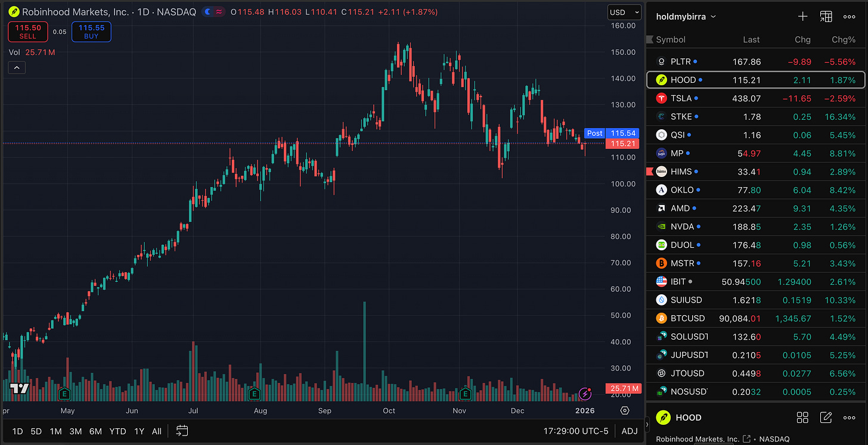Click the Nvidia logo in the NVDA row
This screenshot has width=868, height=445.
tap(661, 226)
